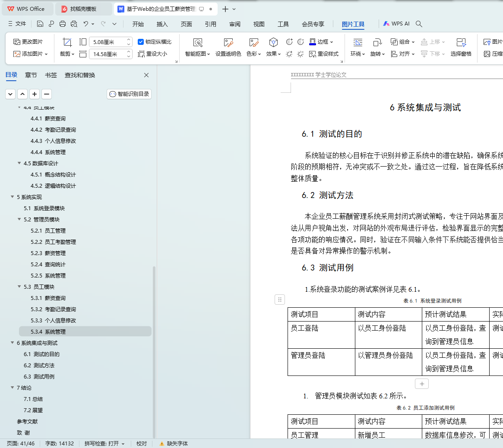Click the Rotate (旋转) tool
This screenshot has width=503, height=448.
(377, 47)
